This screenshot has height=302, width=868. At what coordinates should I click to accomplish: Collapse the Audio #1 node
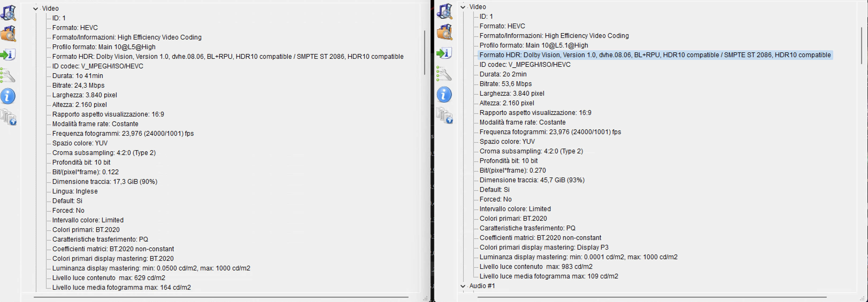[x=463, y=286]
